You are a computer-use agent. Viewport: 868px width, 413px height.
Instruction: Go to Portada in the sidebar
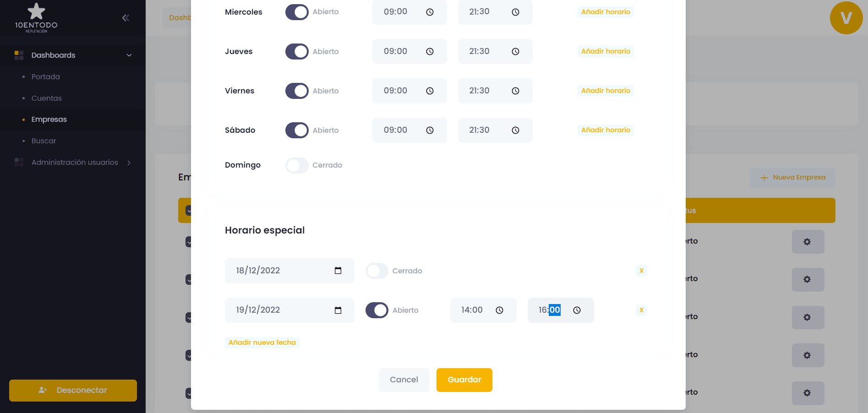[x=46, y=77]
